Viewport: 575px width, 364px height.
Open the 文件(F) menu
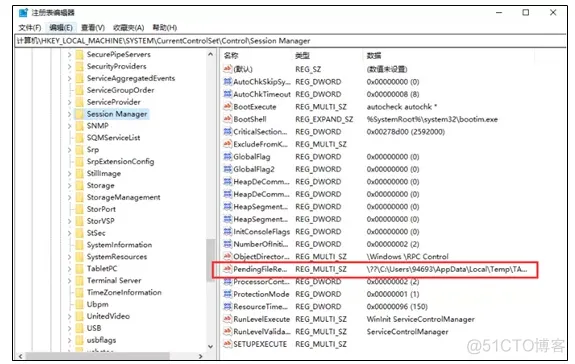(30, 27)
